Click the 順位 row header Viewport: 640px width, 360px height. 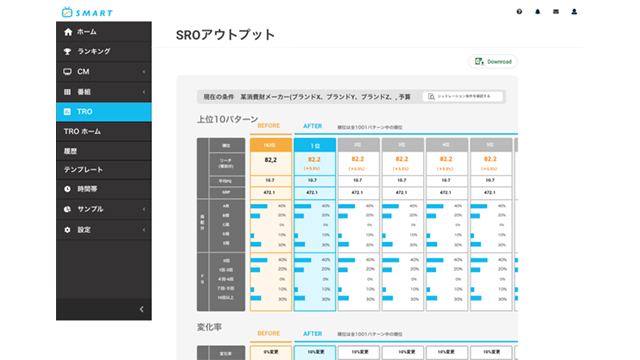[x=227, y=145]
